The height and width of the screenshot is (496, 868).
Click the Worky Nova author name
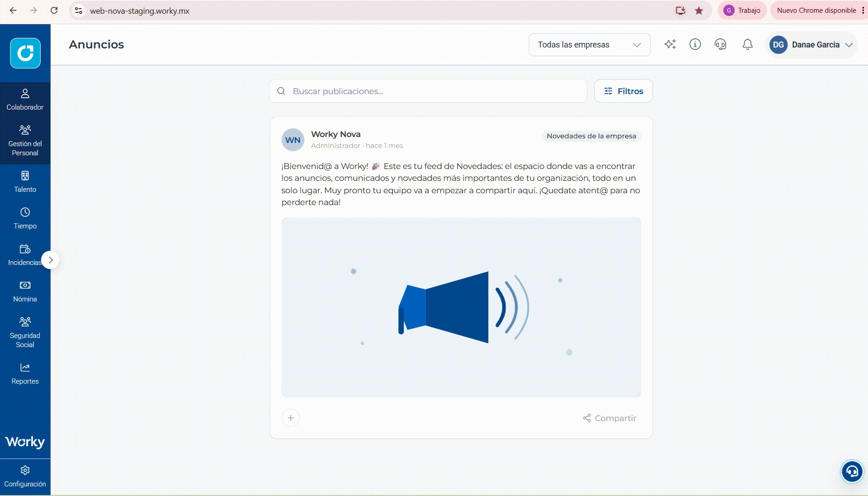(x=336, y=134)
